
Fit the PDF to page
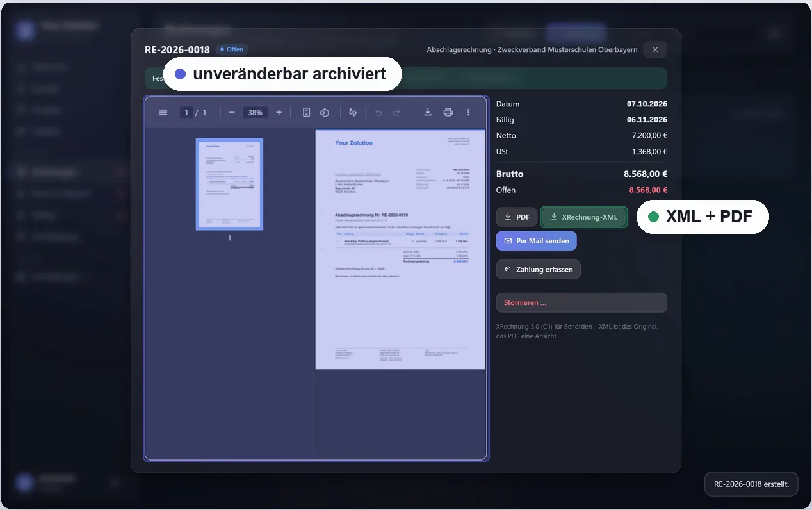pyautogui.click(x=306, y=112)
